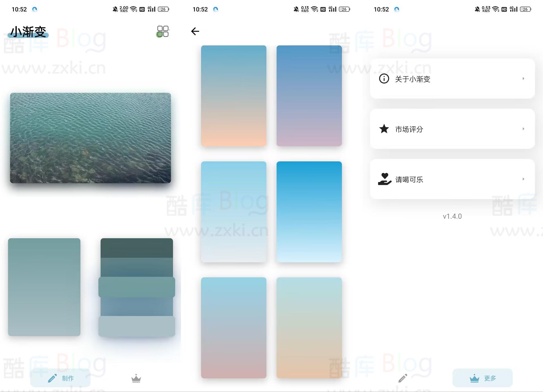Select the star icon beside 市场评分
543x392 pixels.
pyautogui.click(x=384, y=129)
